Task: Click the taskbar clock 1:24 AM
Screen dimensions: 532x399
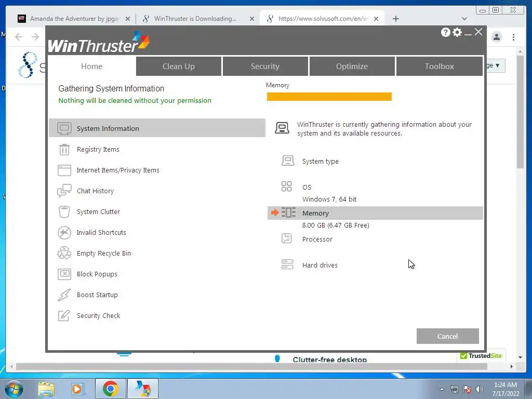Action: coord(506,385)
